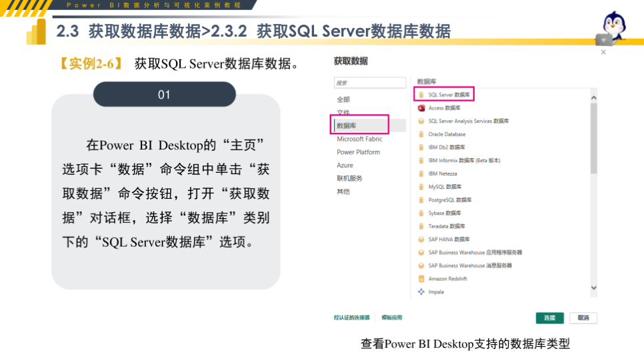644x363 pixels.
Task: Click the IBM Informix database icon
Action: 421,160
